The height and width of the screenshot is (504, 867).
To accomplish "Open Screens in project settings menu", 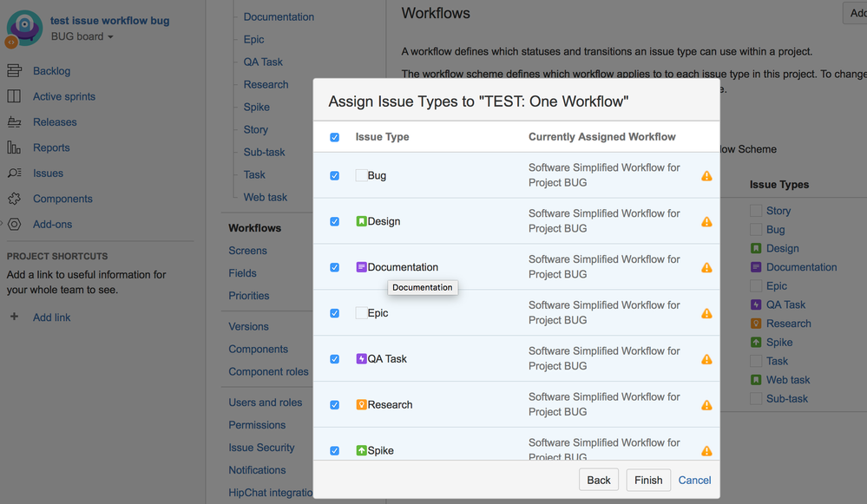I will tap(247, 251).
